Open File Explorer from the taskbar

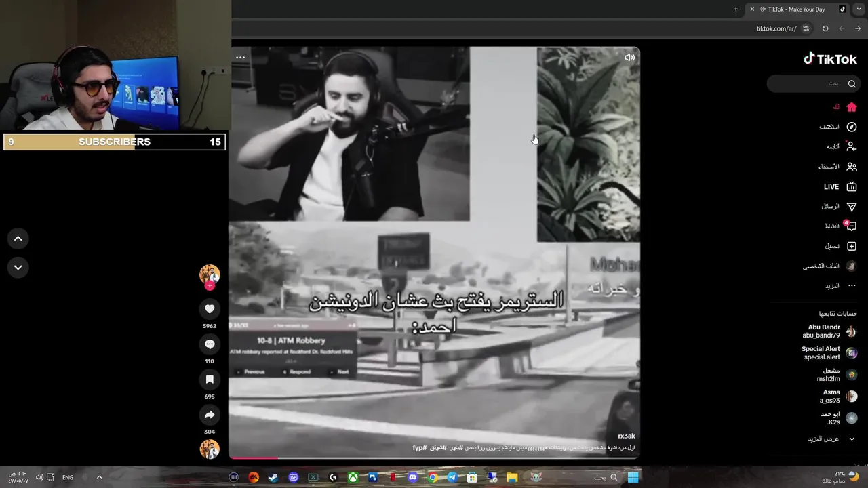pos(512,477)
